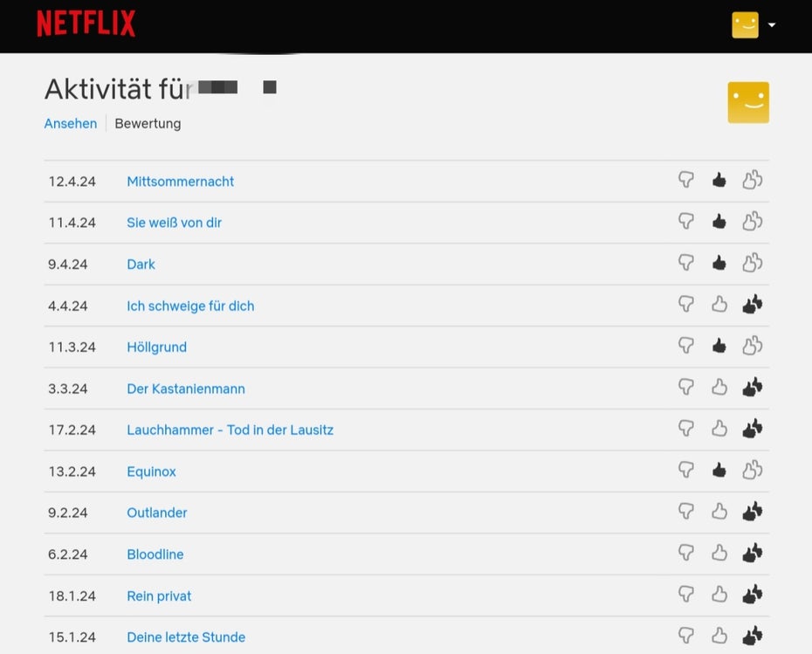The height and width of the screenshot is (654, 812).
Task: Rate Bloodline thumbs down
Action: tap(686, 553)
